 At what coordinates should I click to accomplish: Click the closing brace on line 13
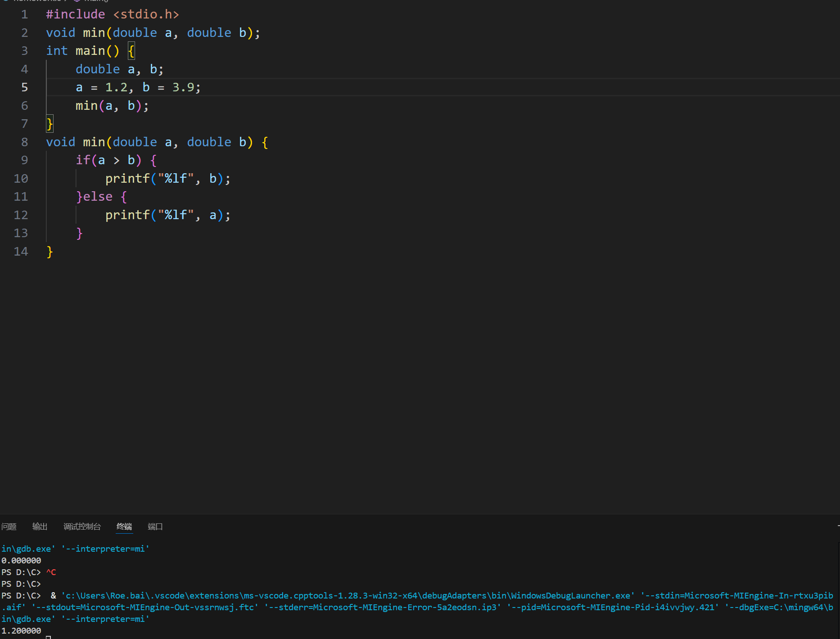coord(79,233)
